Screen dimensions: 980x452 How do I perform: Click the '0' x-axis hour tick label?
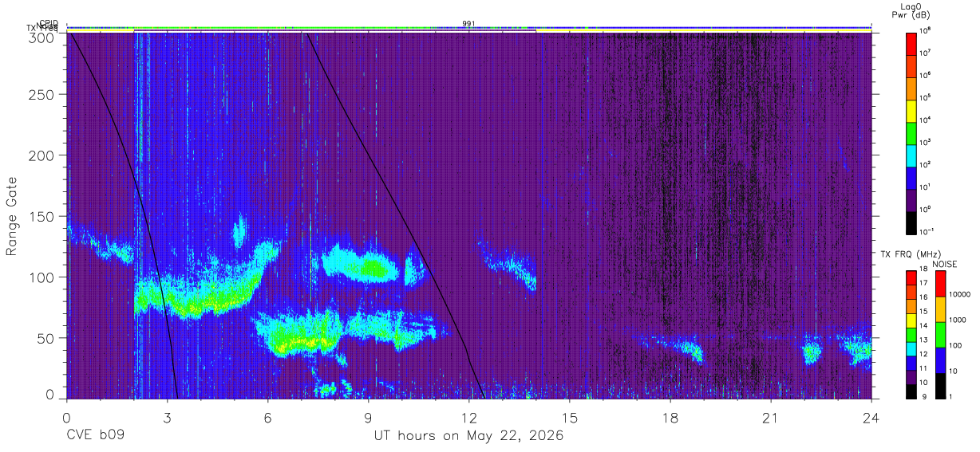click(66, 417)
